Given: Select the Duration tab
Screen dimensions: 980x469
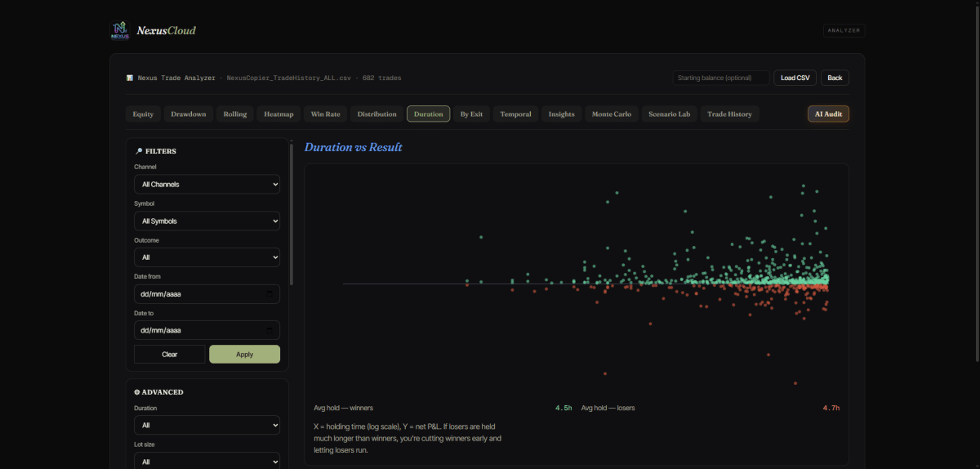Looking at the screenshot, I should [429, 114].
